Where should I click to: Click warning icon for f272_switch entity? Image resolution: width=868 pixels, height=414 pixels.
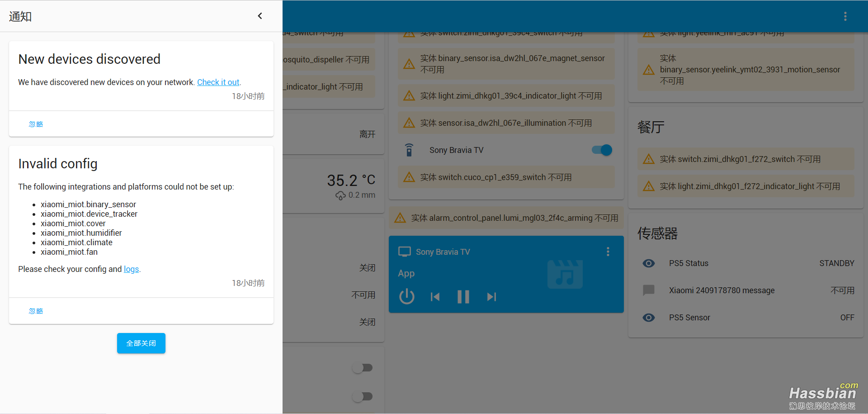pyautogui.click(x=649, y=159)
